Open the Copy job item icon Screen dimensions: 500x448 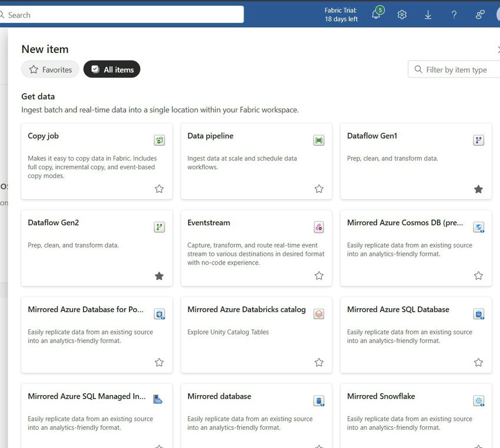(159, 140)
